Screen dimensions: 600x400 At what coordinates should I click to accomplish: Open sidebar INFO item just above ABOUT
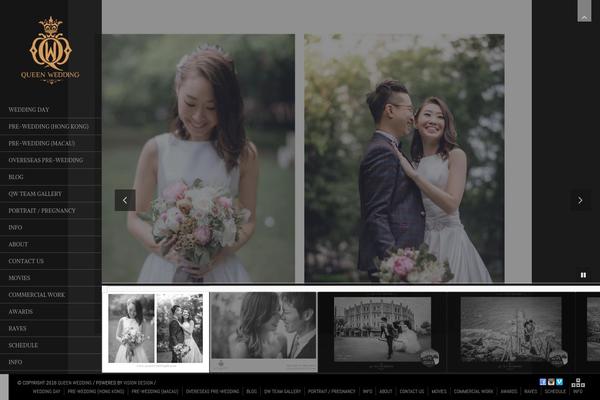pos(15,227)
